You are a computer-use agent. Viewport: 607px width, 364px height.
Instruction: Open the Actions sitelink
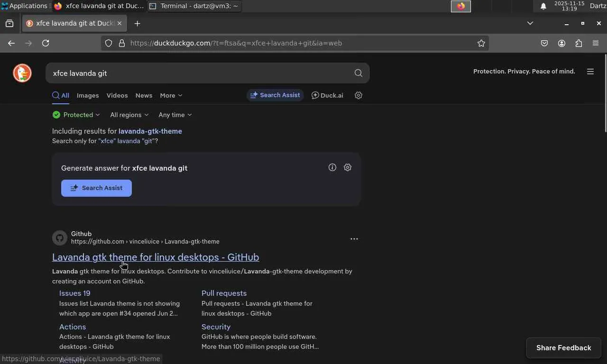(x=73, y=327)
